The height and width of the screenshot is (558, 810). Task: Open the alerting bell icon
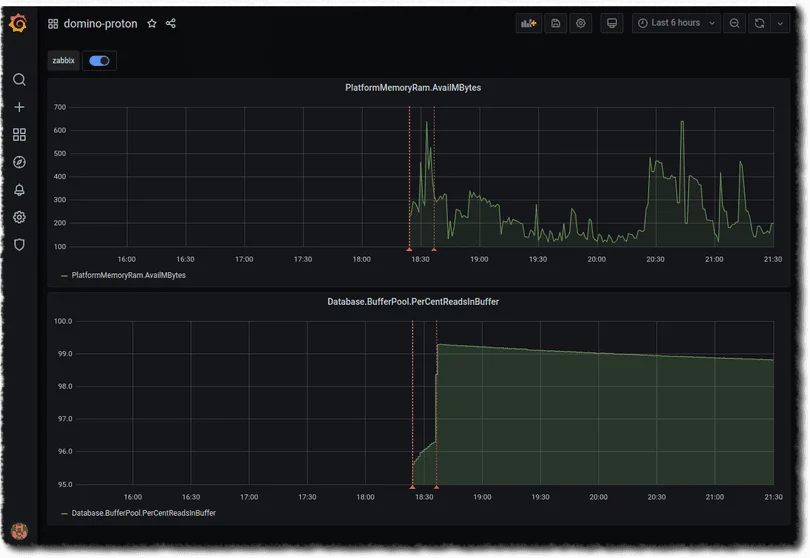pos(19,190)
